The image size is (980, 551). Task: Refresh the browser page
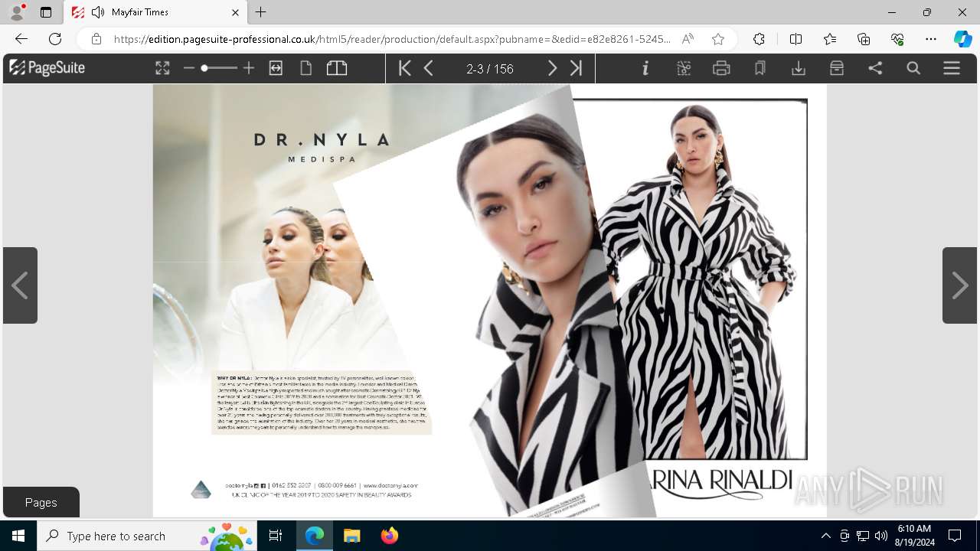(x=55, y=39)
